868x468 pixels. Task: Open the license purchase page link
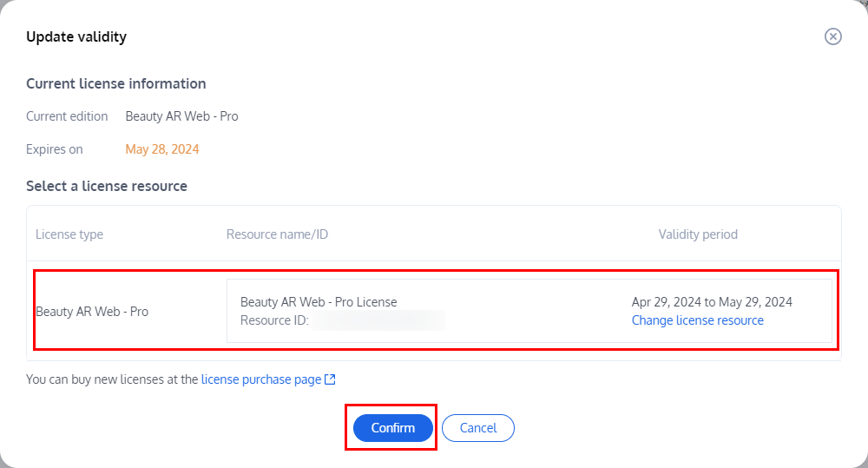(x=261, y=379)
